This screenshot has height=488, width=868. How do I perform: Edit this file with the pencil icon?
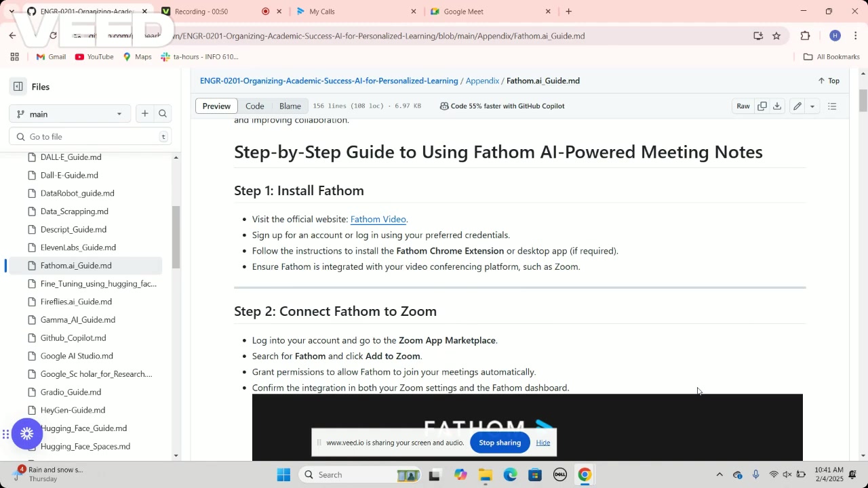click(x=797, y=106)
